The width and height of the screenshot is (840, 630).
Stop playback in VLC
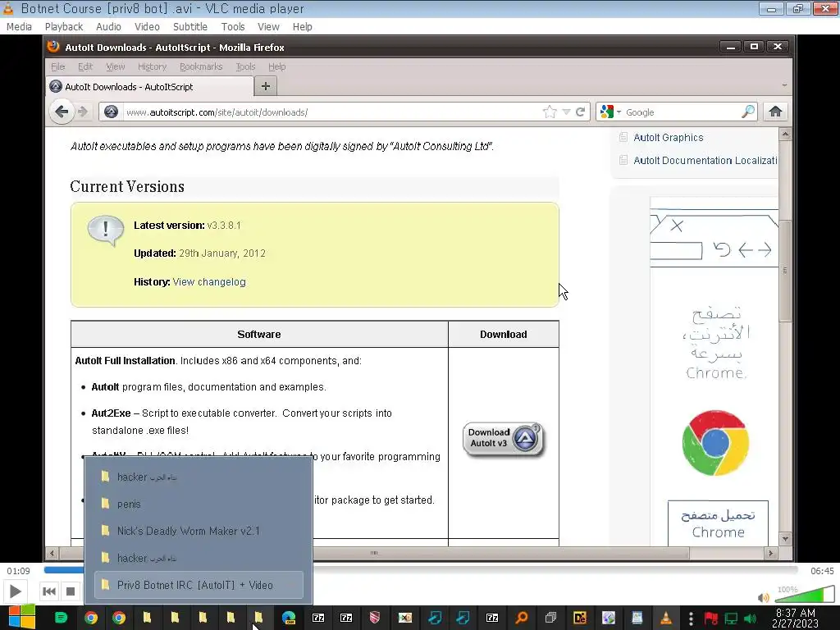(x=71, y=591)
